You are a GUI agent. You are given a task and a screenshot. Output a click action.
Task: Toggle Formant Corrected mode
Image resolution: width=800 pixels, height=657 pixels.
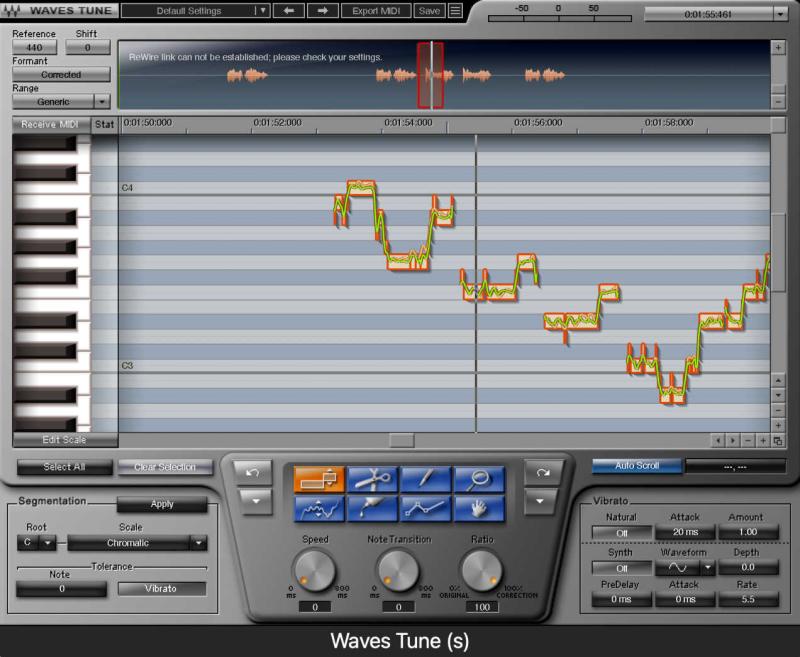coord(61,74)
